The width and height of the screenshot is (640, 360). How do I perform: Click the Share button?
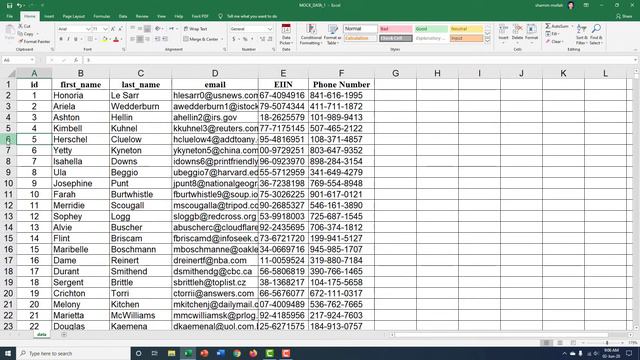point(624,16)
